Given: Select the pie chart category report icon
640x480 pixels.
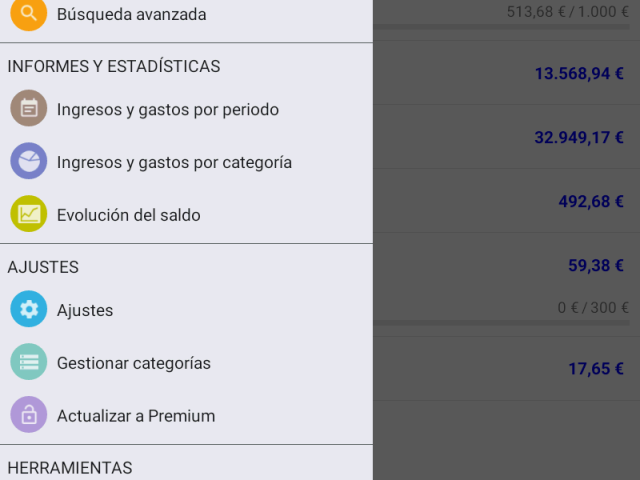Looking at the screenshot, I should tap(28, 161).
